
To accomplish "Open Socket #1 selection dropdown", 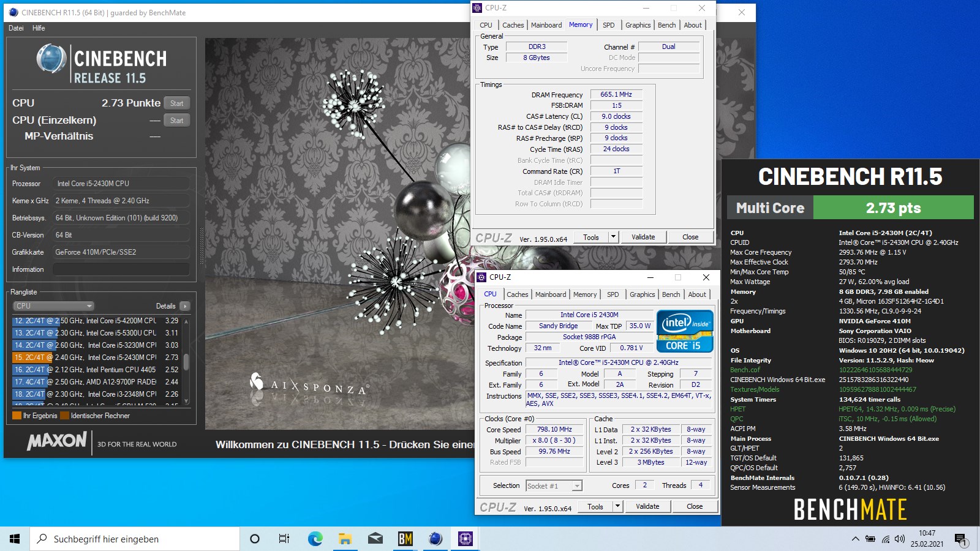I will pyautogui.click(x=554, y=486).
